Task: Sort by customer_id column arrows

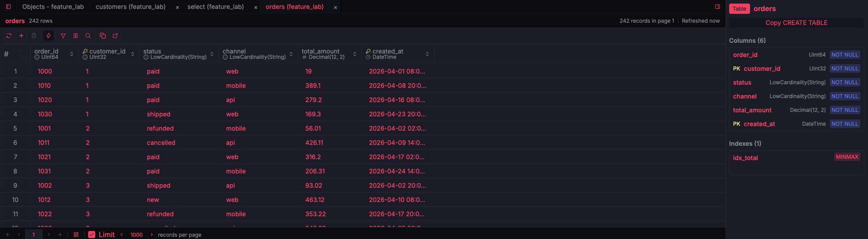Action: [x=133, y=54]
